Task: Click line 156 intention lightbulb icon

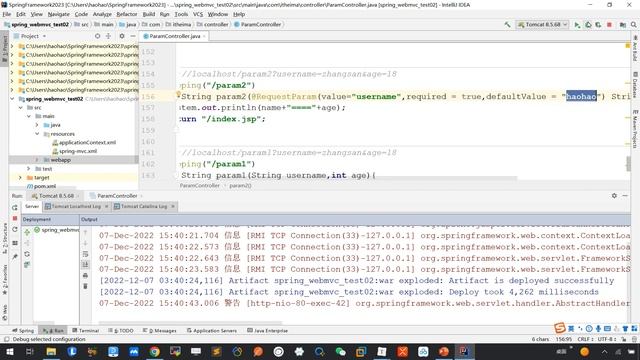Action: pyautogui.click(x=178, y=94)
